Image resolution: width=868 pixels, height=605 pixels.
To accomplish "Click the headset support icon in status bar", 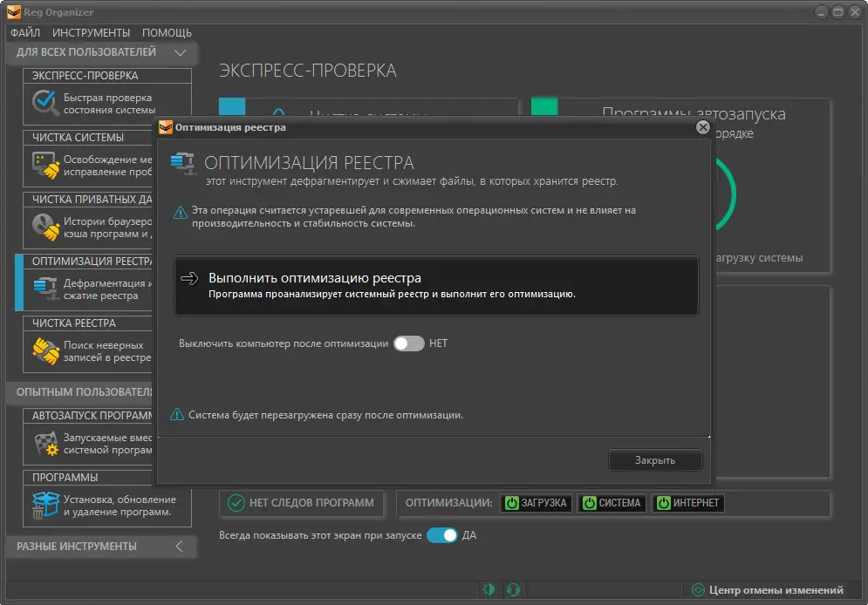I will 513,590.
